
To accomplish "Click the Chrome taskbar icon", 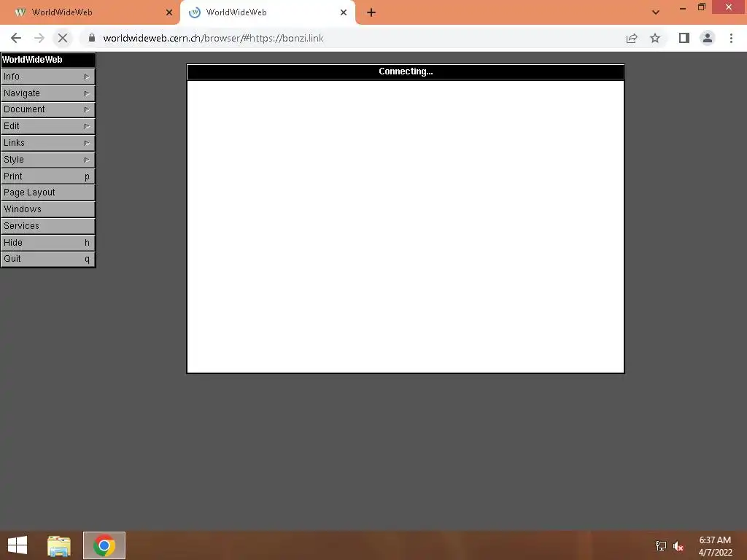I will 104,545.
